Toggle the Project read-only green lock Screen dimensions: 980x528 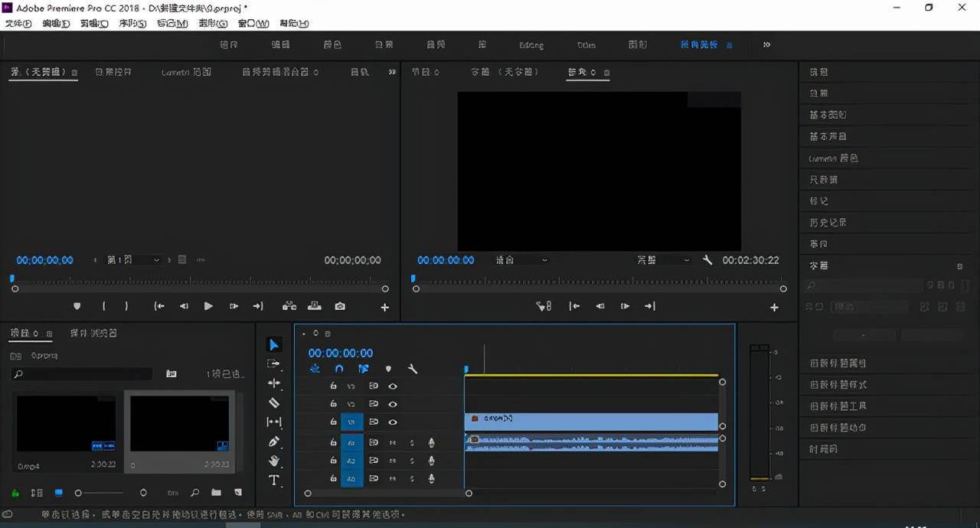pos(15,493)
